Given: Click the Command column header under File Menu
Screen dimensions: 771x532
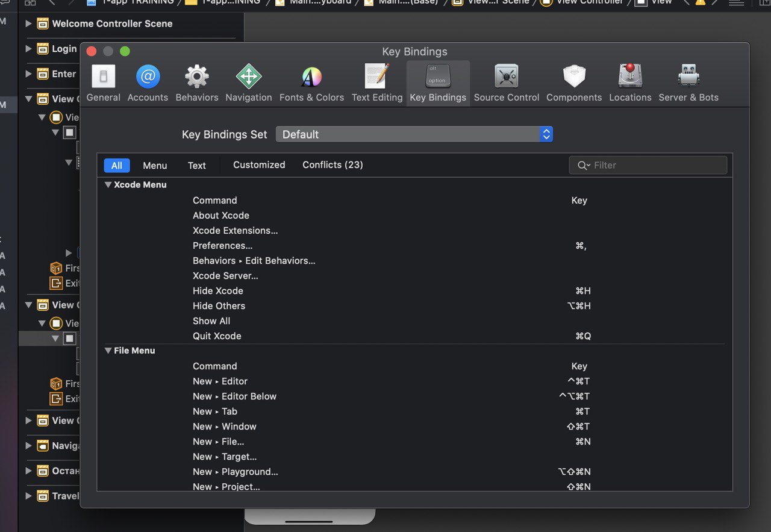Looking at the screenshot, I should click(215, 366).
